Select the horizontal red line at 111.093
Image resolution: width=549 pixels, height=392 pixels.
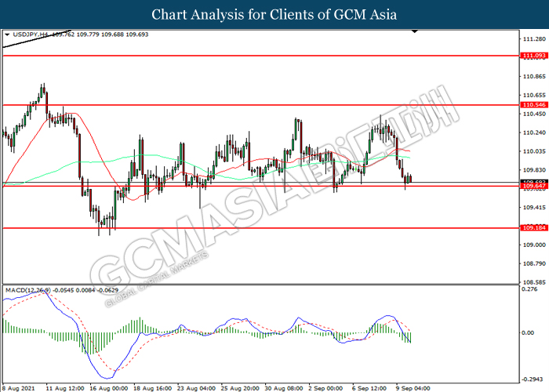tap(261, 56)
